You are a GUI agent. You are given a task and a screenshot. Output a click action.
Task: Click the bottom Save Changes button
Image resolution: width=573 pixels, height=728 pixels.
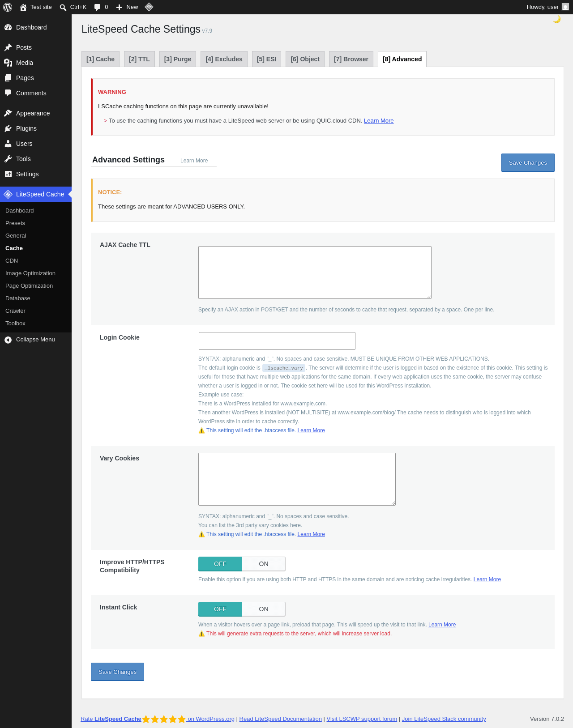tap(117, 672)
